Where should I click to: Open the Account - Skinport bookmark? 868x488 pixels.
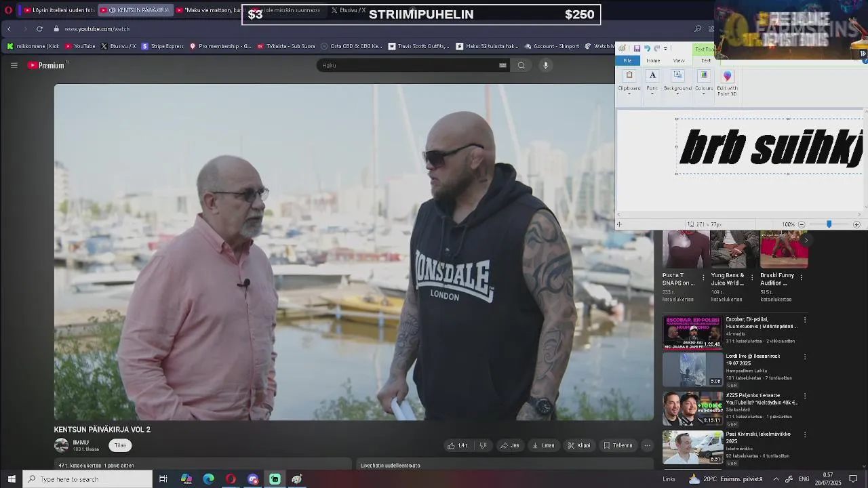[551, 46]
